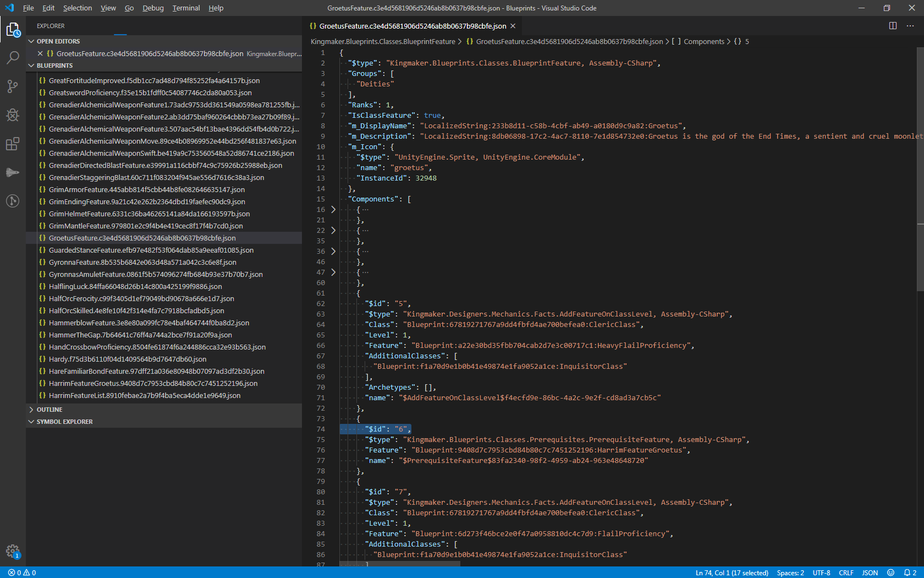Select GroetusFeature json in the Blueprints tree
This screenshot has width=924, height=578.
point(164,238)
